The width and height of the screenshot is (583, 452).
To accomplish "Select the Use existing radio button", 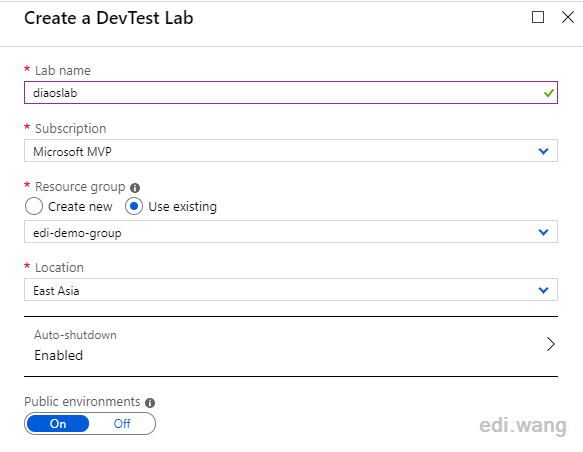I will [134, 206].
